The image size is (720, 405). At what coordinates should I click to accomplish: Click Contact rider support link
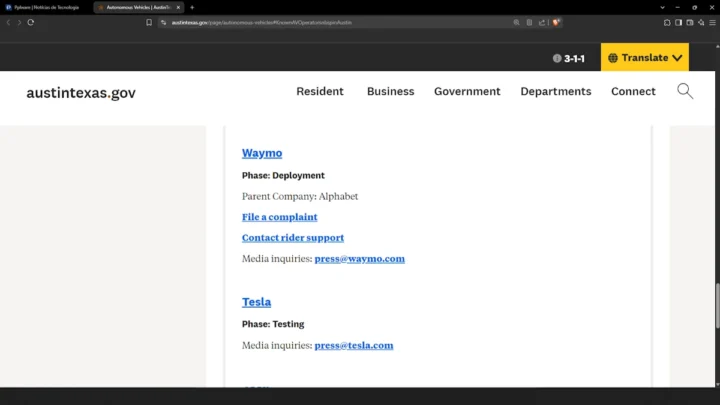[292, 238]
